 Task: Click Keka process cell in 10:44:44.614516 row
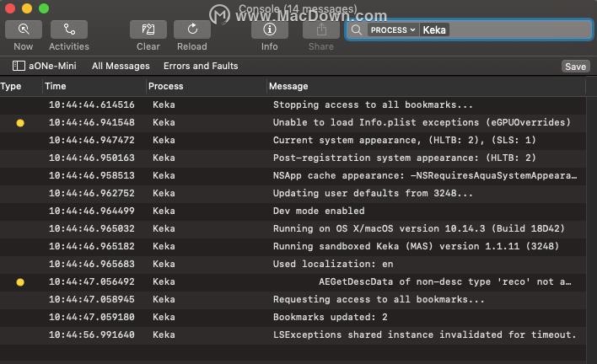pyautogui.click(x=164, y=105)
